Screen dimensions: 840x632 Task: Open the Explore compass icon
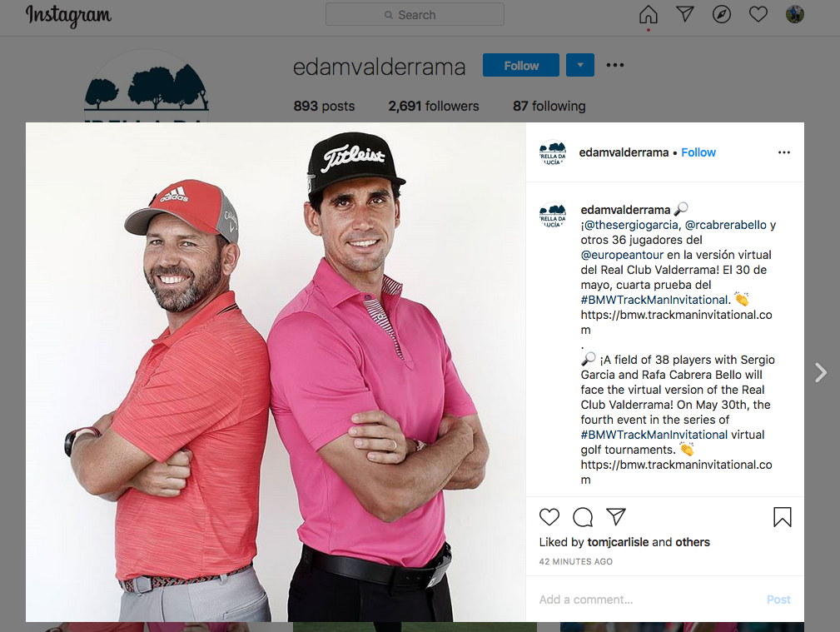pyautogui.click(x=722, y=14)
